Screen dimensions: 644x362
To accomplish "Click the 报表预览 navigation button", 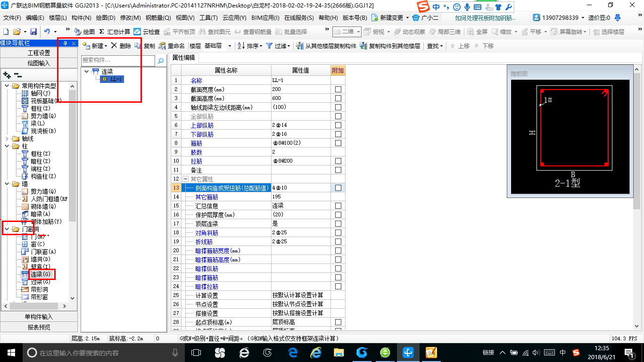I will (x=39, y=327).
